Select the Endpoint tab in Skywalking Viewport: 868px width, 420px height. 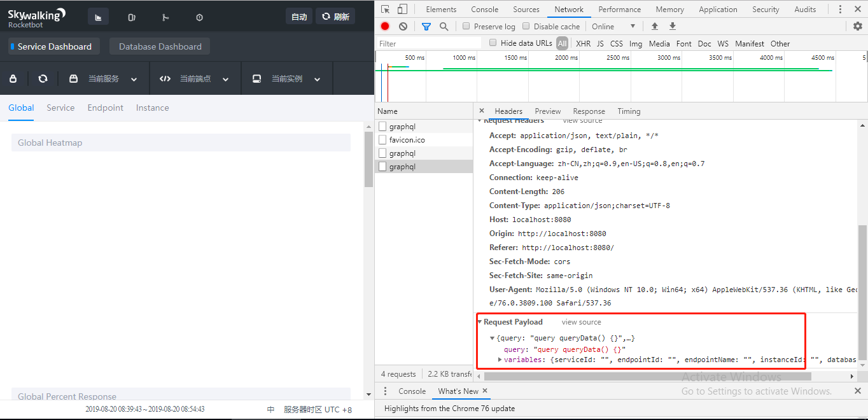click(x=106, y=108)
